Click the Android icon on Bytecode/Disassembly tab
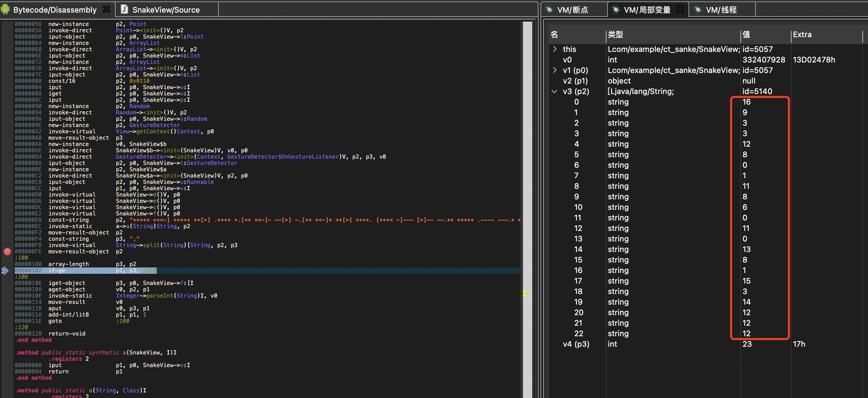This screenshot has height=398, width=868. pos(5,9)
